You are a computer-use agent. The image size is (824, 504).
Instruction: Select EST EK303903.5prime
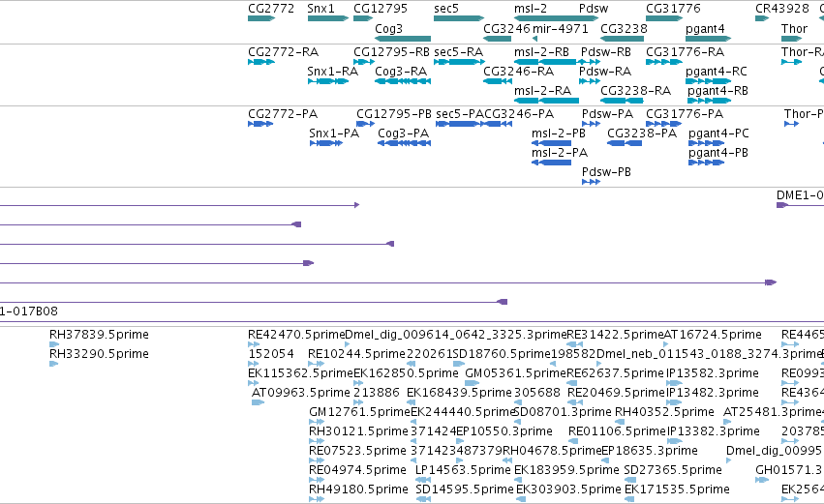click(568, 489)
